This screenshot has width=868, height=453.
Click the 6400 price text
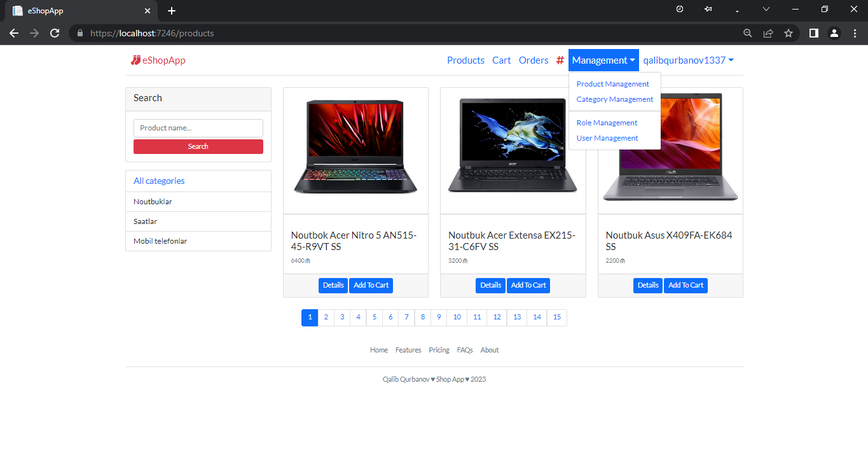point(300,261)
